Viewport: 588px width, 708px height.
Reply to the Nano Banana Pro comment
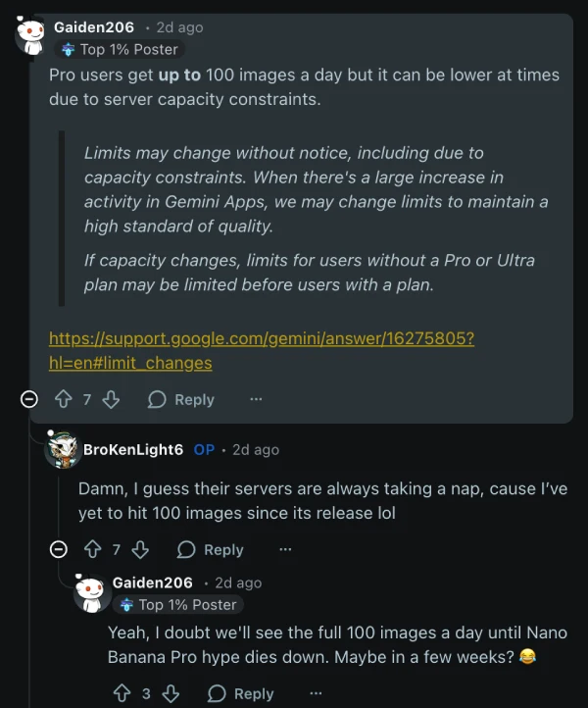pyautogui.click(x=241, y=693)
